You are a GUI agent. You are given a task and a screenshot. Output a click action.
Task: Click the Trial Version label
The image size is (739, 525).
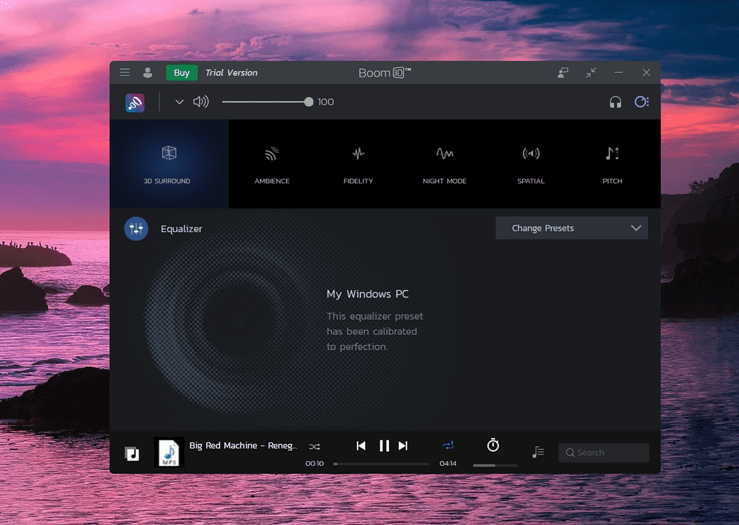pyautogui.click(x=231, y=73)
